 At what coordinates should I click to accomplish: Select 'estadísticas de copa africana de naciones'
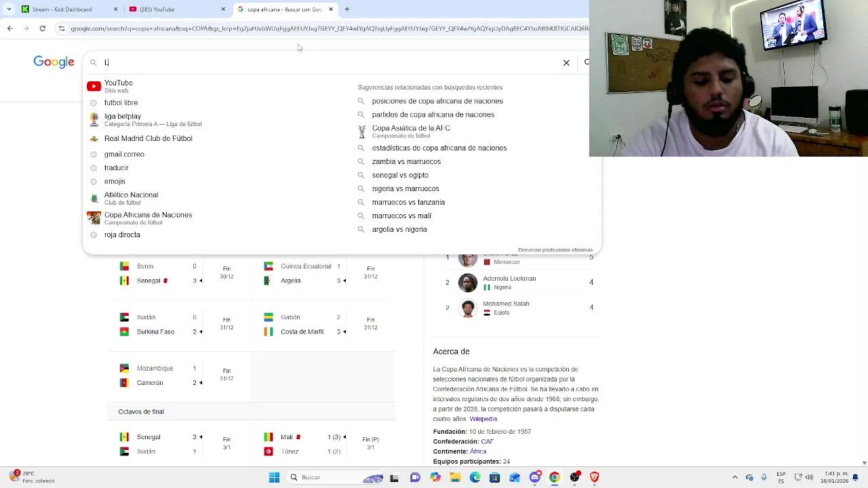439,148
